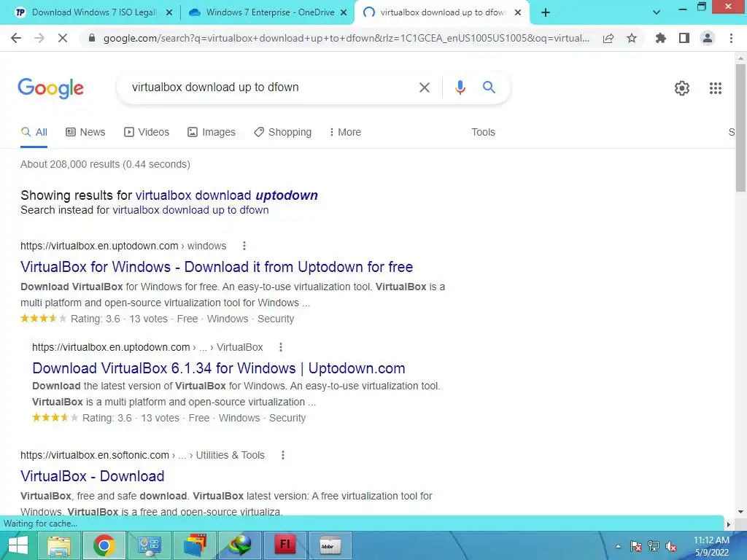Start voice search with the microphone
The image size is (747, 560).
(x=460, y=87)
